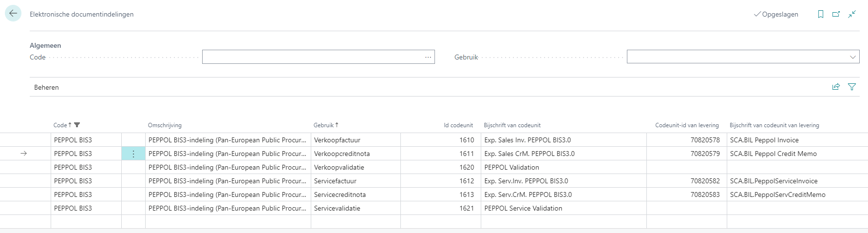
Task: Click Exp. Serv.Inv. PEPPOL BIS3.0 cell
Action: [x=564, y=181]
